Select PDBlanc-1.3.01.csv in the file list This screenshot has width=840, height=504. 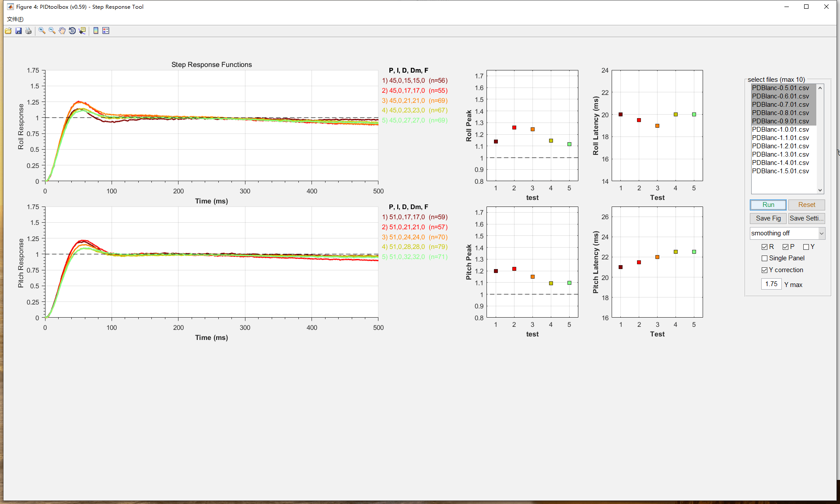click(x=784, y=154)
